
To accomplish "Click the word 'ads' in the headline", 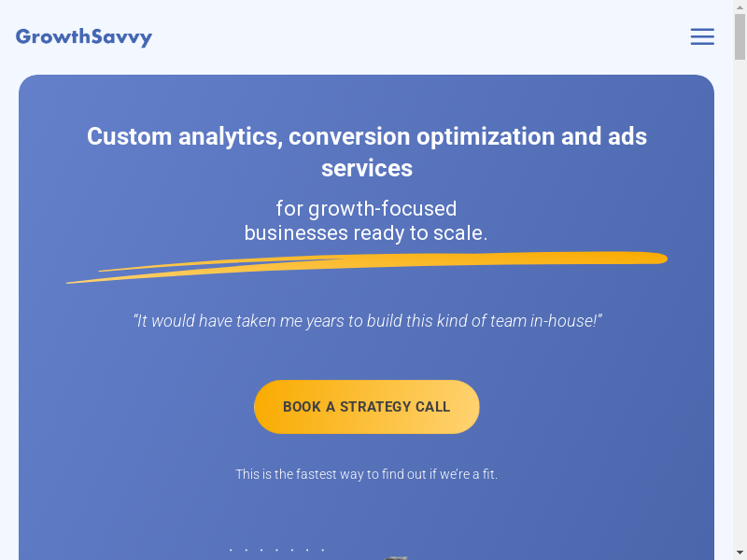I will (x=627, y=136).
